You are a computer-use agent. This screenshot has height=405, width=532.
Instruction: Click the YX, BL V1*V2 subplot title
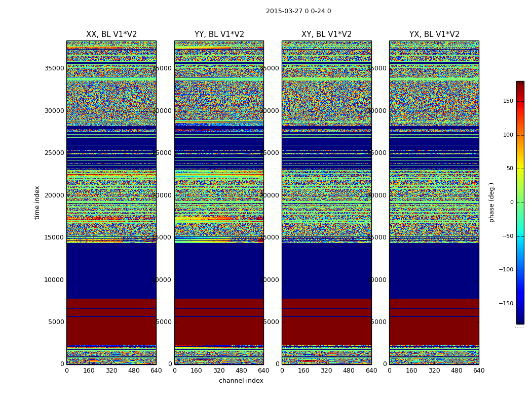click(x=434, y=34)
